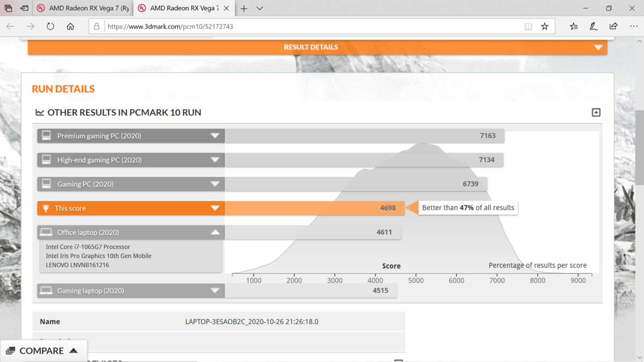The height and width of the screenshot is (362, 644).
Task: Open browser settings and more menu
Action: point(634,26)
